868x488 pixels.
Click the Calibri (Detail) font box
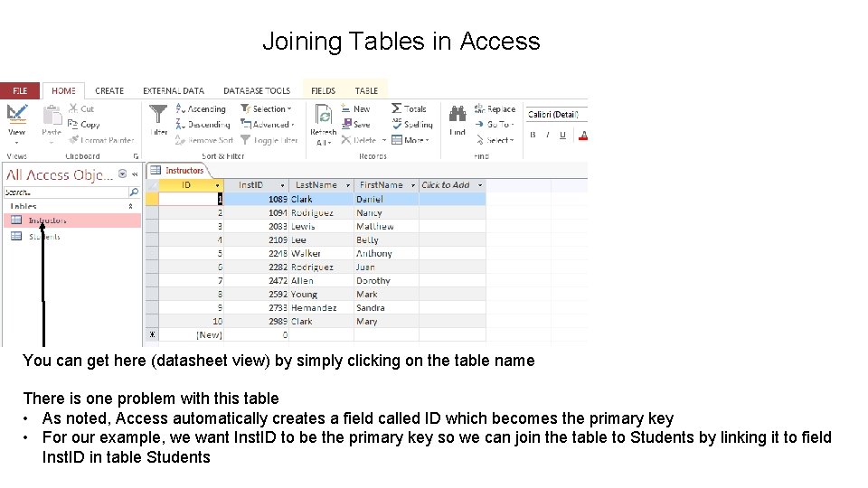[x=556, y=115]
